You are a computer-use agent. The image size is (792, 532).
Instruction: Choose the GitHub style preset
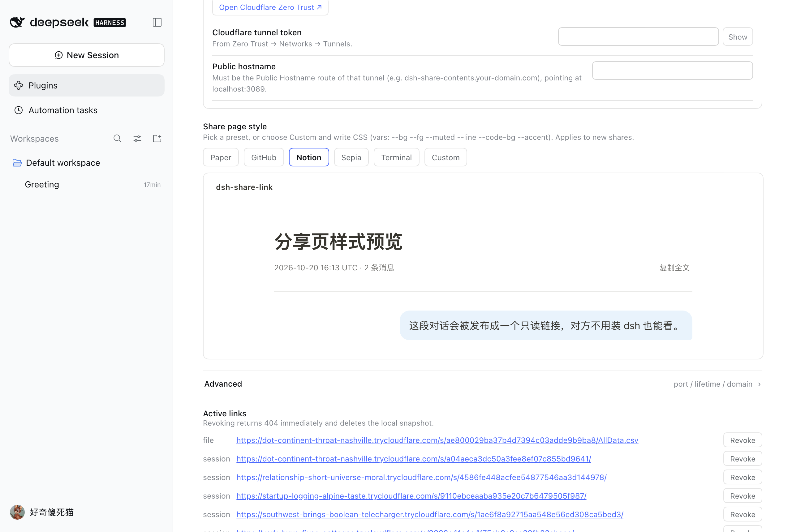pos(264,157)
